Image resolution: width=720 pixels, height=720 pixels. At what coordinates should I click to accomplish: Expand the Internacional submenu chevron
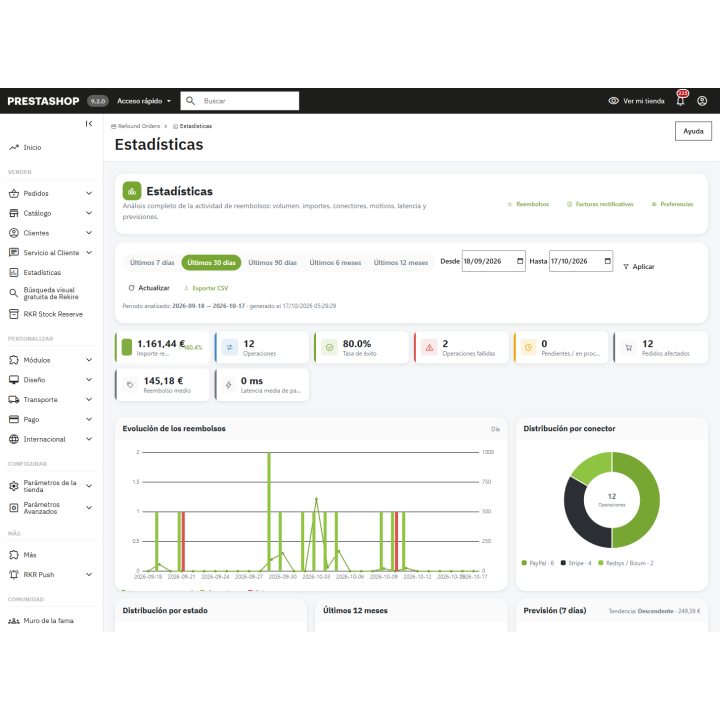click(89, 439)
